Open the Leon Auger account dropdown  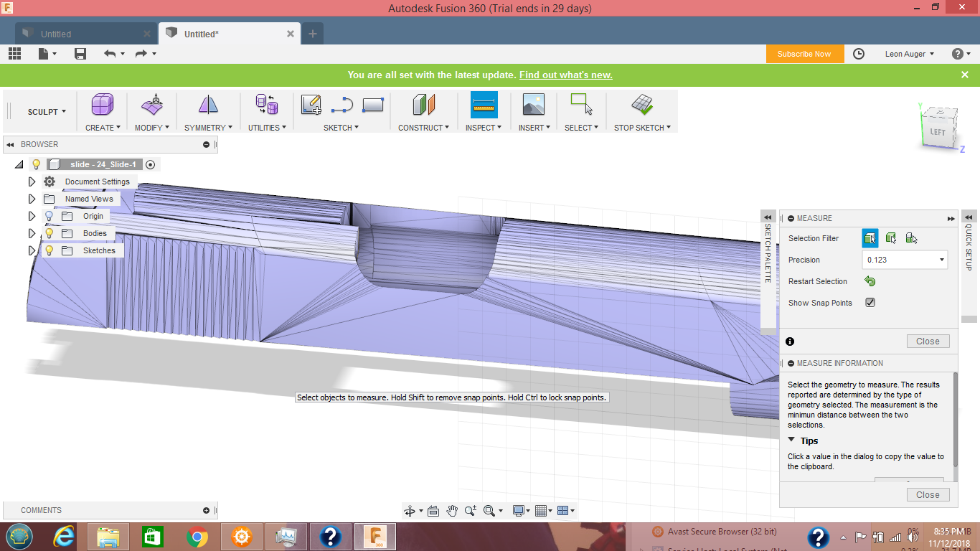pyautogui.click(x=910, y=54)
